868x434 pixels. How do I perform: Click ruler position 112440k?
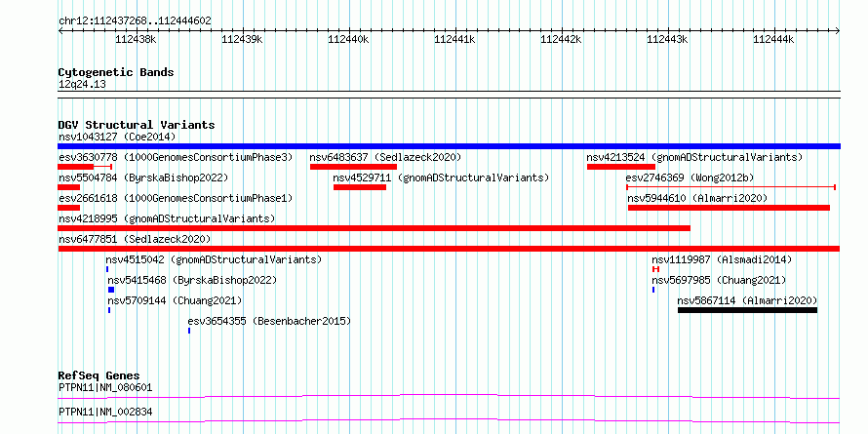(348, 39)
